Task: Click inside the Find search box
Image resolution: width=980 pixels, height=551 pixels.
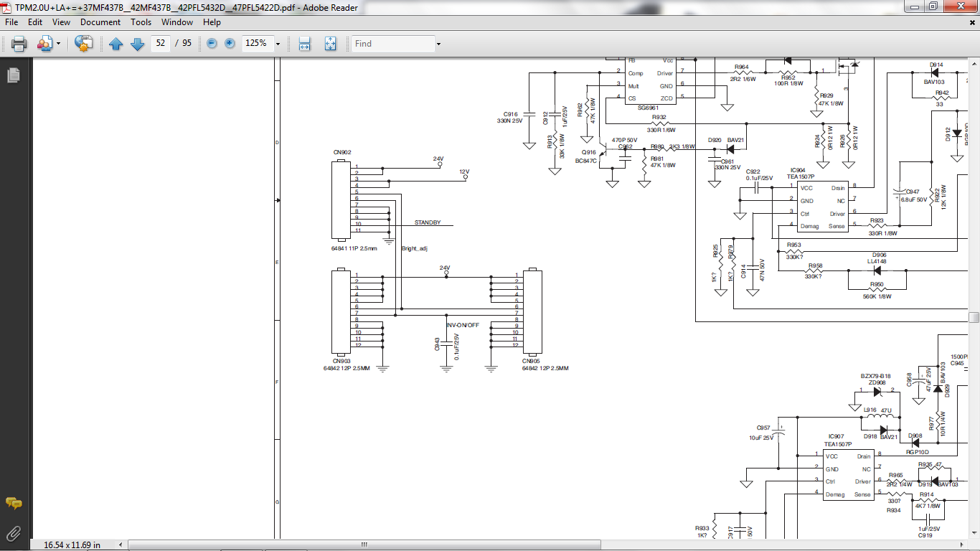Action: point(392,44)
